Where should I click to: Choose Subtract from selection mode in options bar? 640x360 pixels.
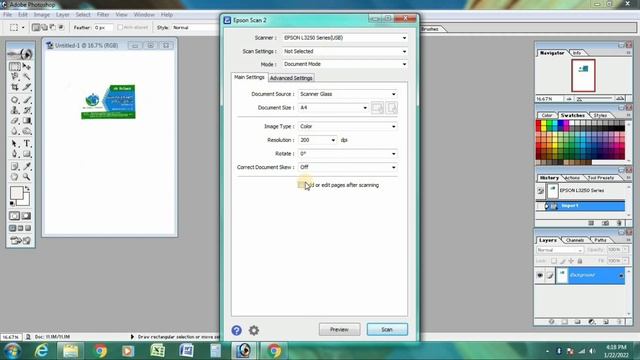coord(53,27)
